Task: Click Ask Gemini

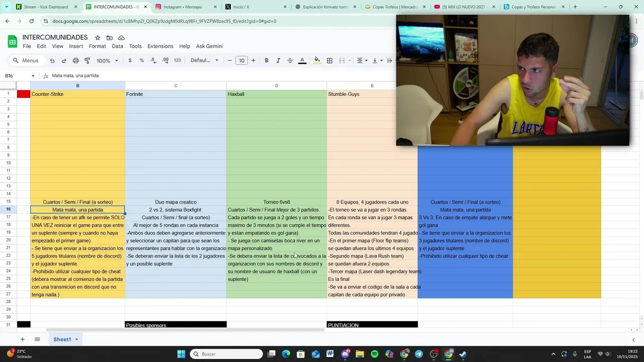Action: point(209,46)
